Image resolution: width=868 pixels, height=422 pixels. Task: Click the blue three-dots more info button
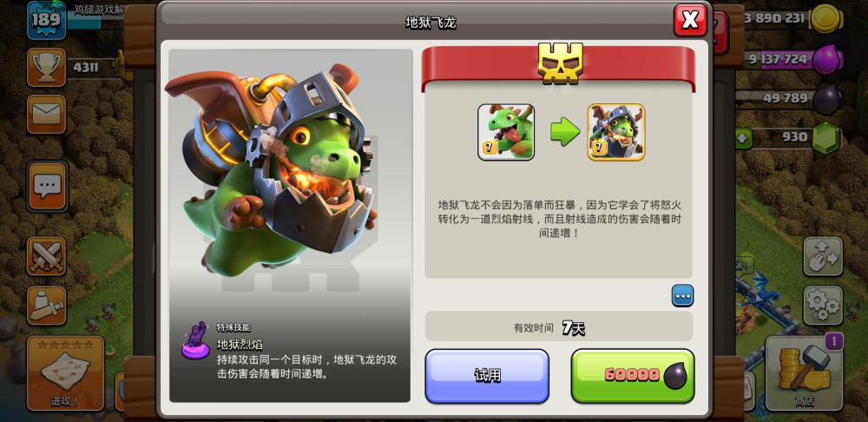click(x=682, y=296)
